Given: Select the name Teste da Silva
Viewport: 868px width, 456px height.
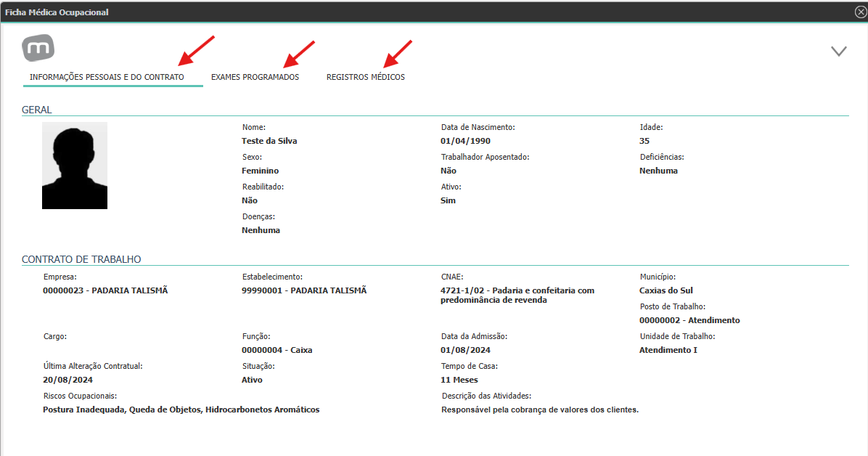Looking at the screenshot, I should pyautogui.click(x=269, y=141).
